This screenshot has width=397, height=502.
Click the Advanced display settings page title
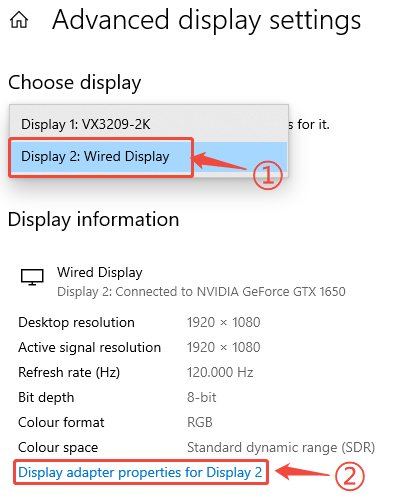(x=206, y=20)
